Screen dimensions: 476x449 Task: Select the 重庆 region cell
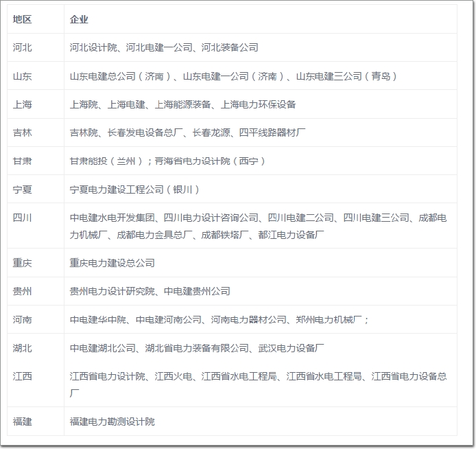click(x=36, y=262)
